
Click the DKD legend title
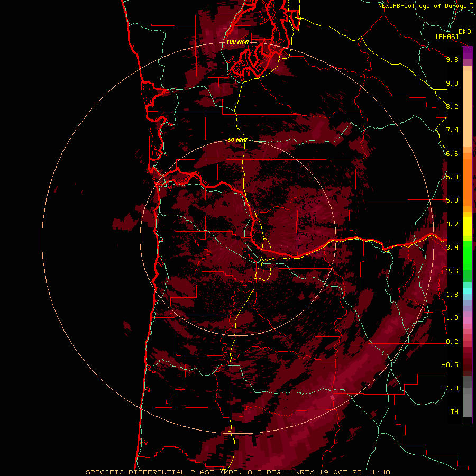click(465, 32)
